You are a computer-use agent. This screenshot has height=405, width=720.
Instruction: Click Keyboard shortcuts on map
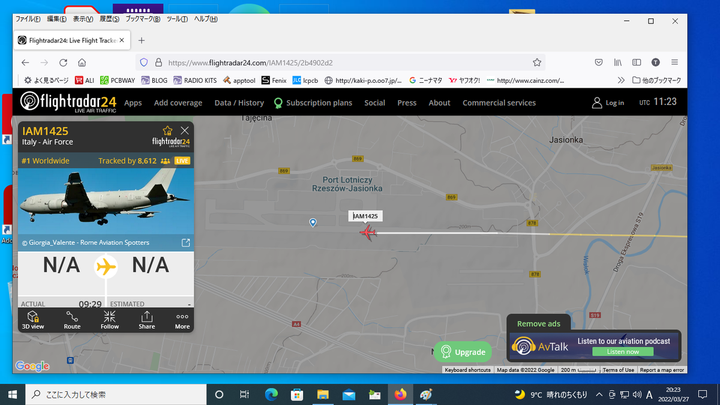pyautogui.click(x=467, y=370)
